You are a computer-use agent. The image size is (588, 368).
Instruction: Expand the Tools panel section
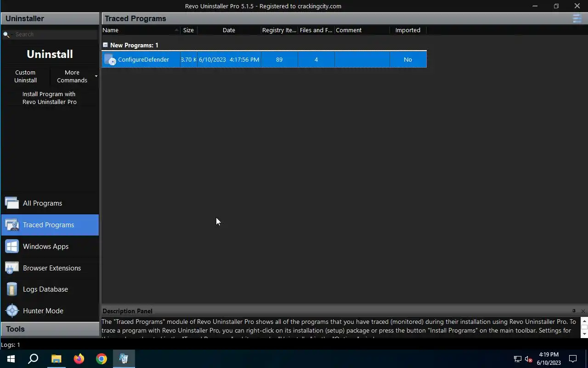tap(50, 329)
